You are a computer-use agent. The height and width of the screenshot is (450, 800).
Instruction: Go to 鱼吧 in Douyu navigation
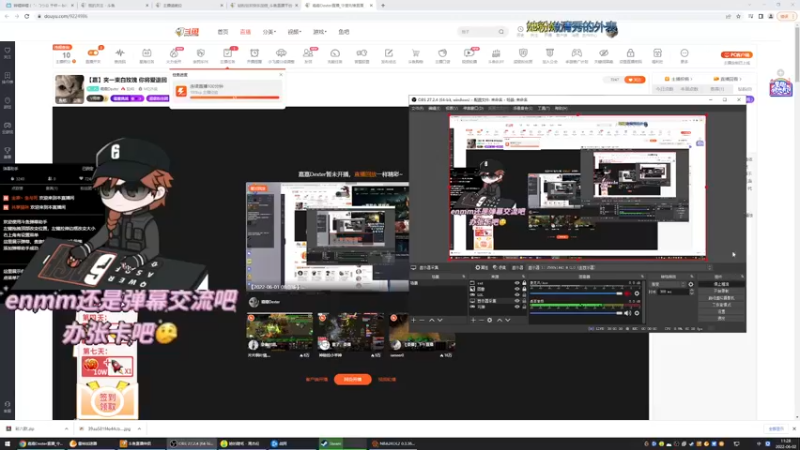(344, 32)
